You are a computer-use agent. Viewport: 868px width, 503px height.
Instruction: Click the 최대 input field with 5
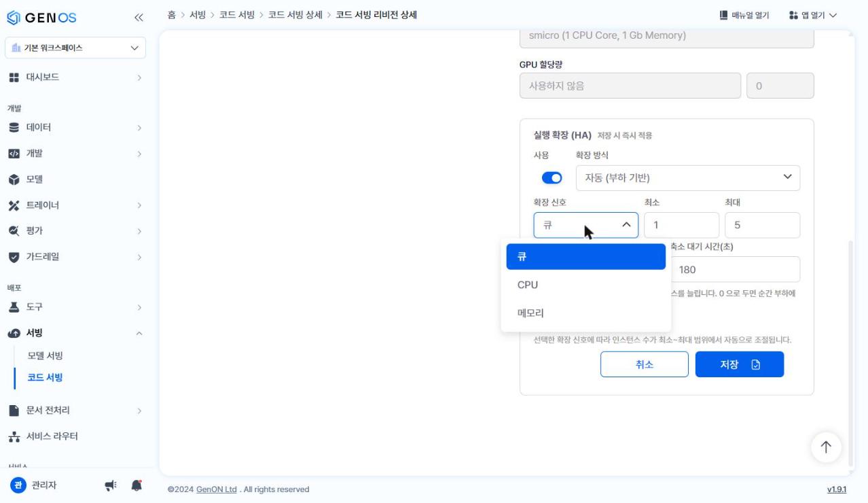762,225
